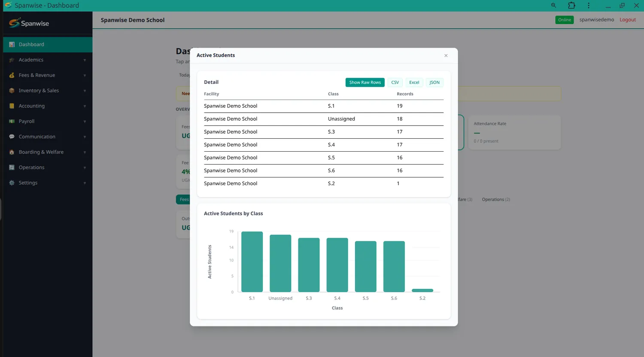Close the Active Students dialog
This screenshot has height=357, width=644.
446,55
